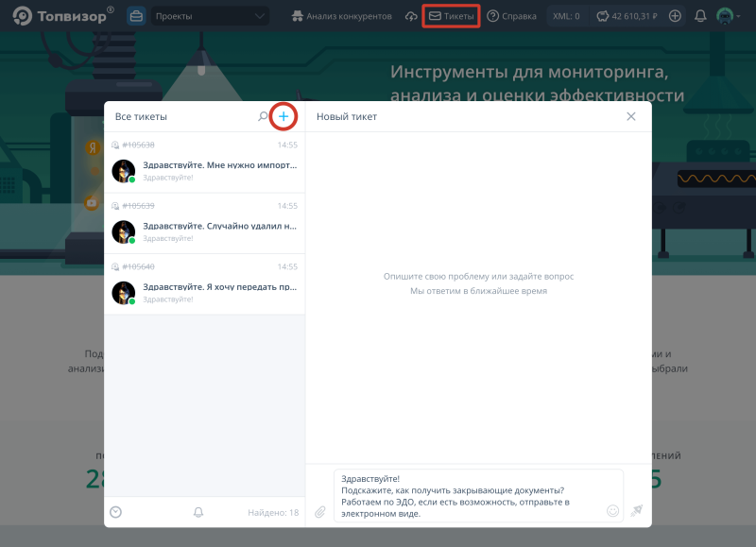Toggle ticket list bell notifications
The image size is (756, 547).
(198, 512)
